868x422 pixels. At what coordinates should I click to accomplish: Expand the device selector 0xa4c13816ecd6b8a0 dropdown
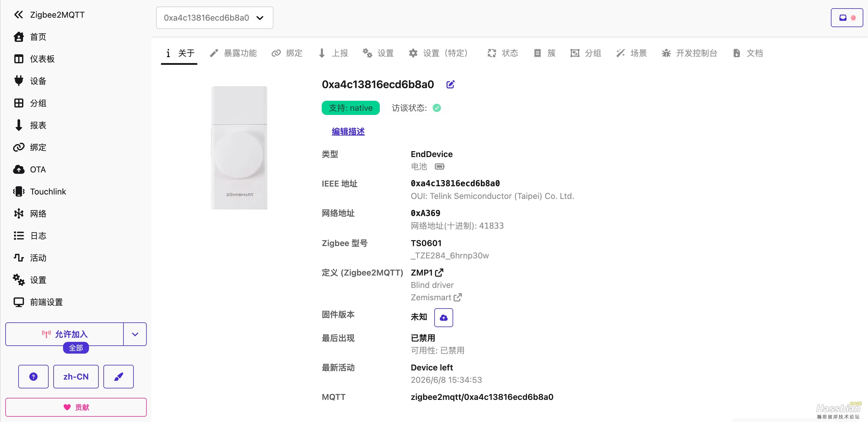[x=214, y=17]
